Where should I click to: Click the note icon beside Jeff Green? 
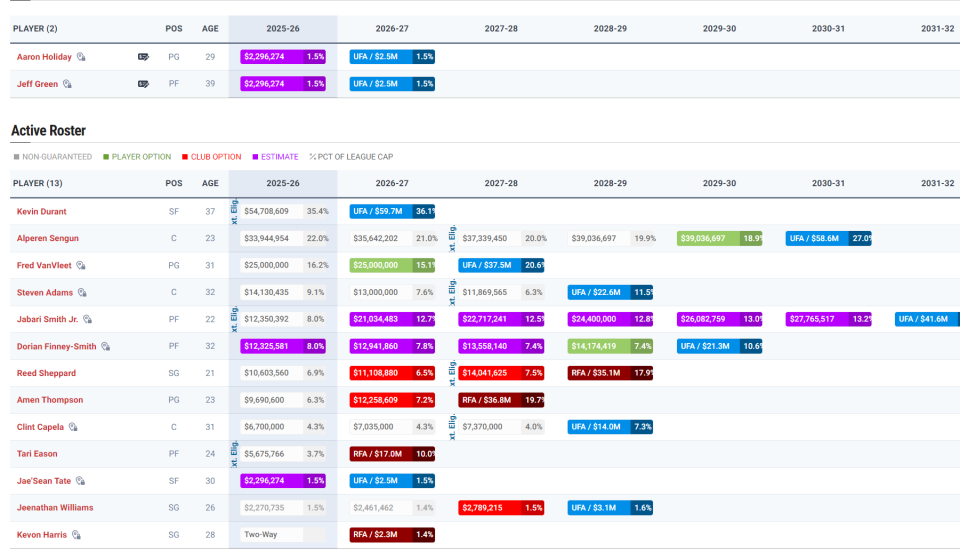pyautogui.click(x=67, y=84)
